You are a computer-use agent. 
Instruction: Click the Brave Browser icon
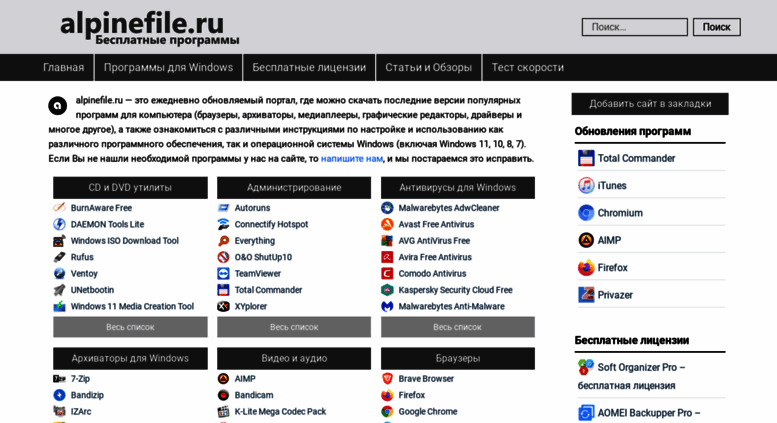click(387, 378)
